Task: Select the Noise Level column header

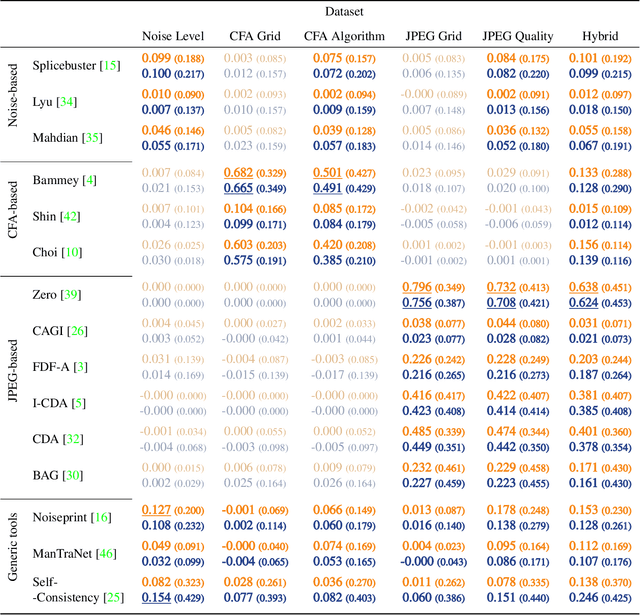Action: click(x=173, y=36)
